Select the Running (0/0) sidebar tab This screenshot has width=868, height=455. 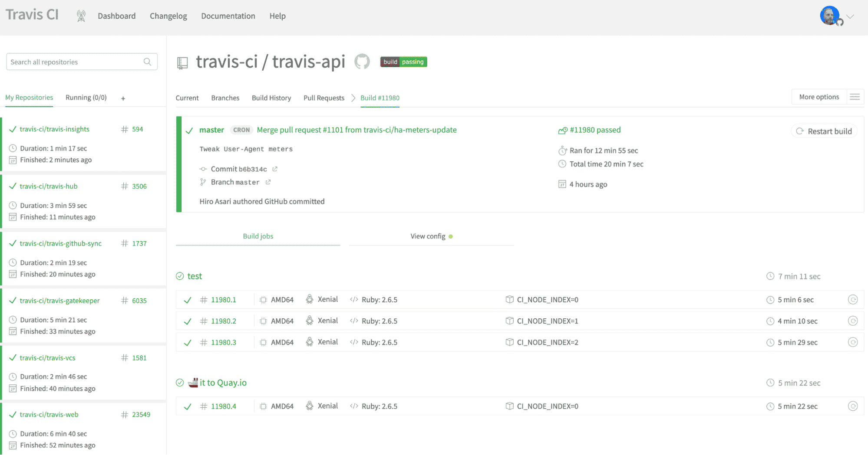tap(86, 98)
